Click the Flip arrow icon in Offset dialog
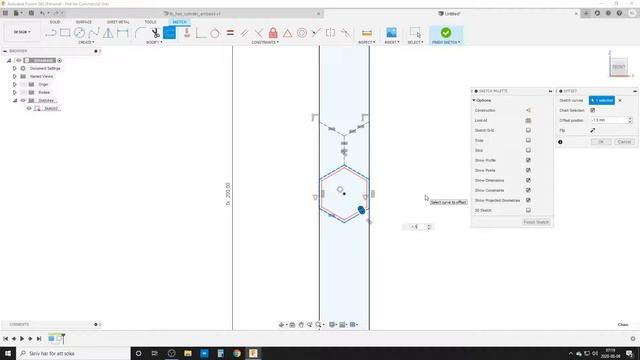640x360 pixels. click(x=593, y=130)
